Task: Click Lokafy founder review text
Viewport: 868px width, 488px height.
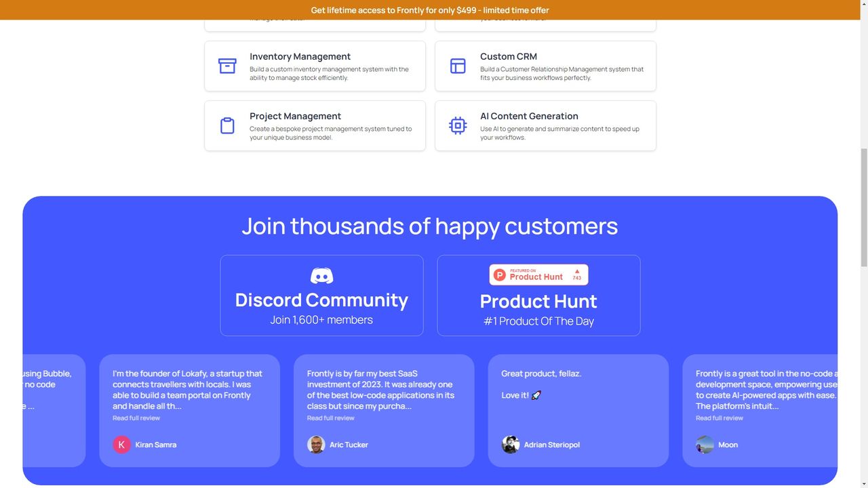Action: 189,390
